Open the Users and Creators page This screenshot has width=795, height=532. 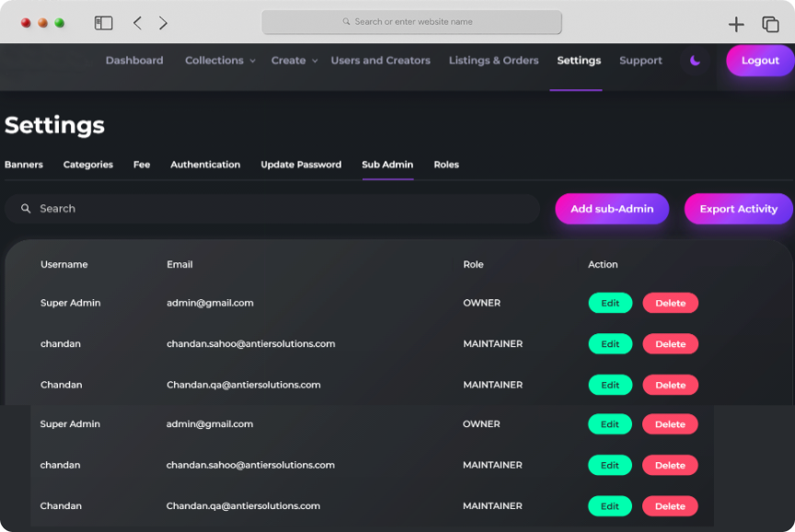[x=380, y=61]
